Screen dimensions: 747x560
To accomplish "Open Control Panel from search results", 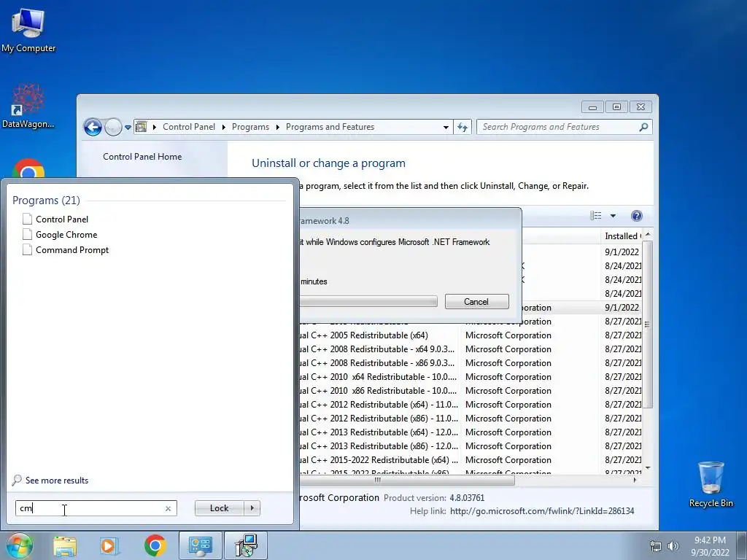I will coord(62,219).
